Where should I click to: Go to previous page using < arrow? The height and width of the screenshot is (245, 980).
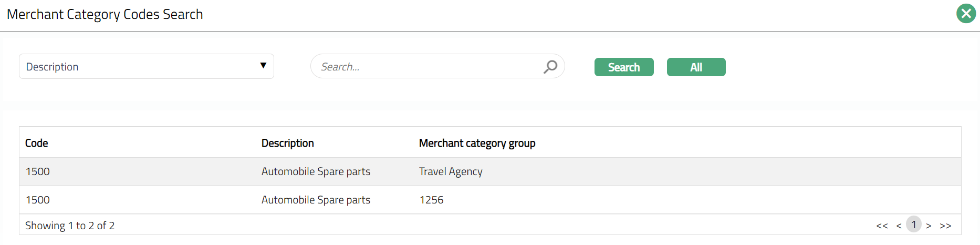(899, 226)
